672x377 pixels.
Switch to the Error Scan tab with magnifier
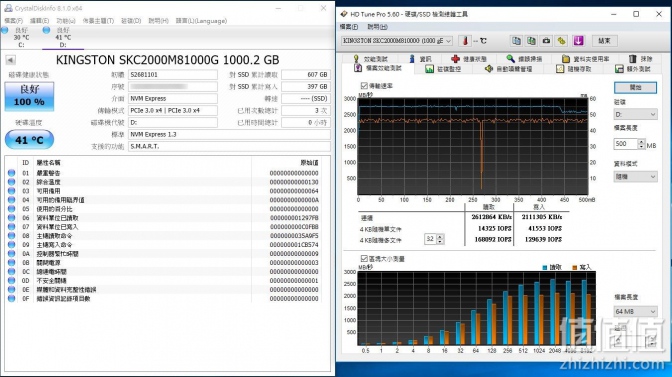point(524,59)
